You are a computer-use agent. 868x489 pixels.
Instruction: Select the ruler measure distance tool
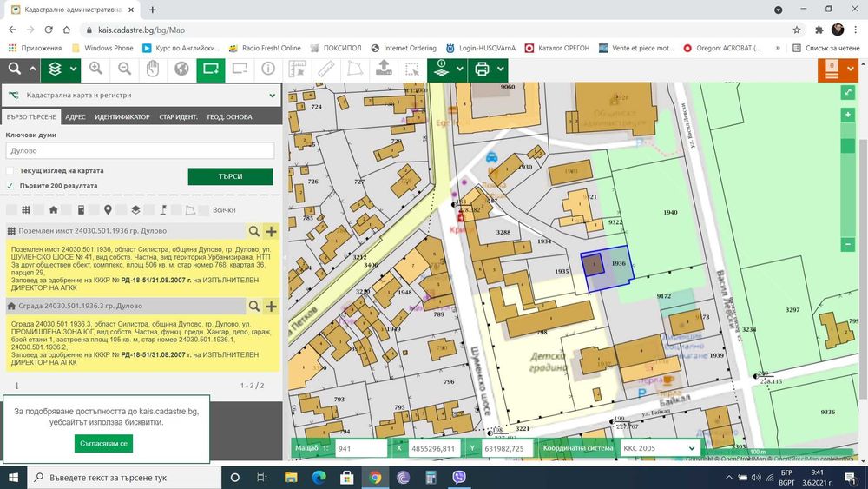(325, 69)
